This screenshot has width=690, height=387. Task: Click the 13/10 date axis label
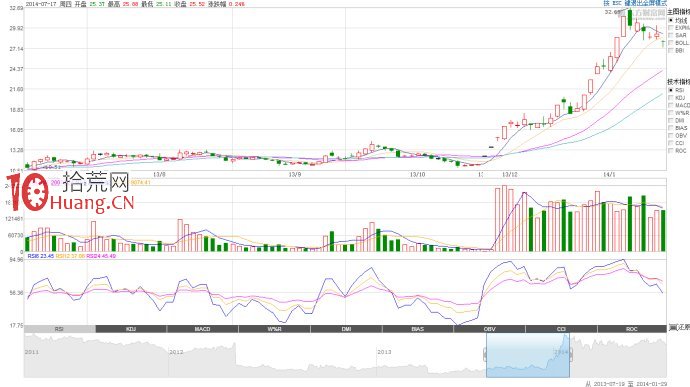click(x=417, y=174)
